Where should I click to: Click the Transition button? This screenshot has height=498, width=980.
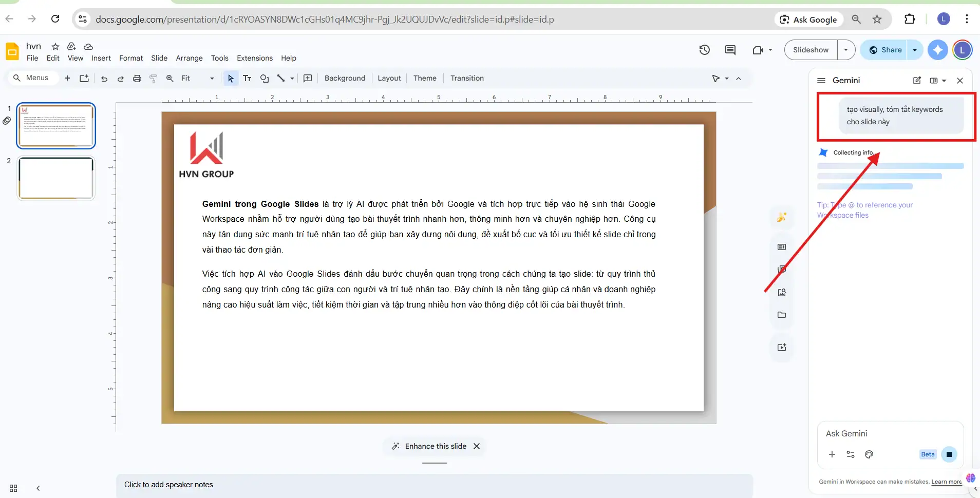pyautogui.click(x=467, y=78)
